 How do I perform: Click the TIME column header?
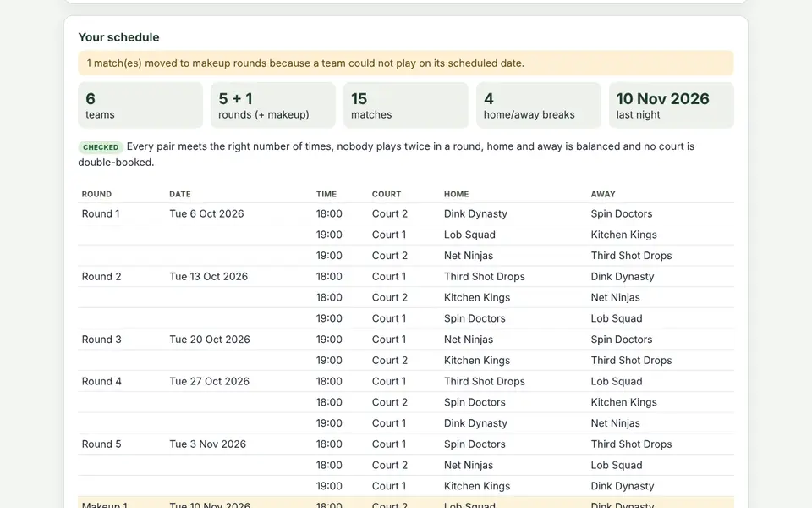[326, 194]
